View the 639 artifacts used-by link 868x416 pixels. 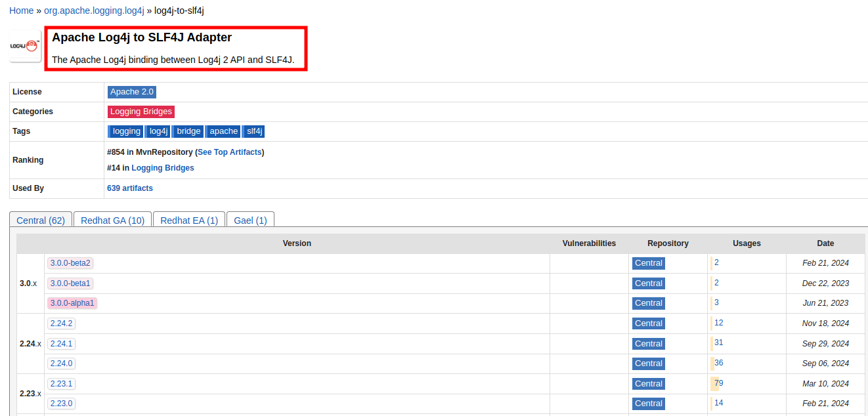[130, 188]
